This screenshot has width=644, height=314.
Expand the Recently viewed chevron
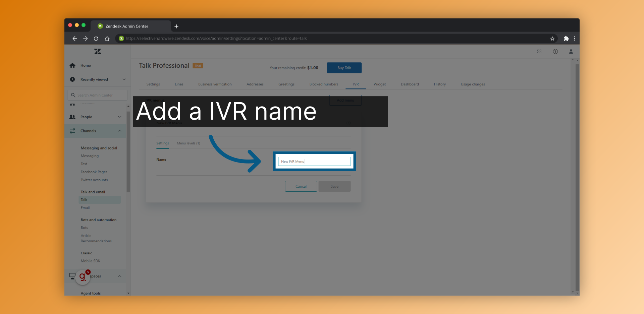click(x=124, y=79)
